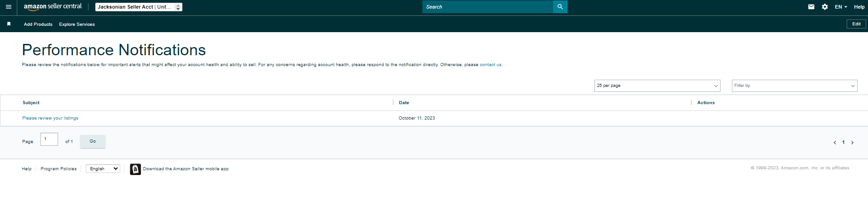Click the October 11, 2023 date cell
The height and width of the screenshot is (206, 868).
[x=417, y=118]
